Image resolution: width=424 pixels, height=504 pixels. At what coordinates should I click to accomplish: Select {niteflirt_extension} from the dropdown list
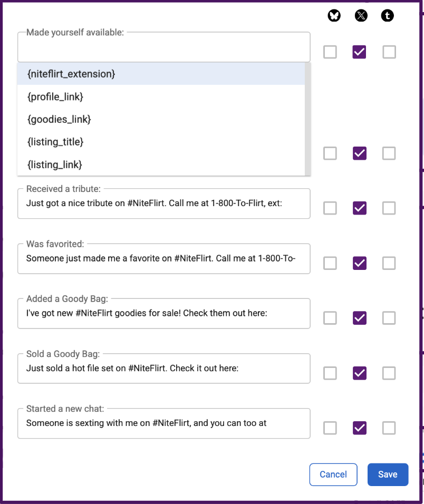click(x=161, y=74)
